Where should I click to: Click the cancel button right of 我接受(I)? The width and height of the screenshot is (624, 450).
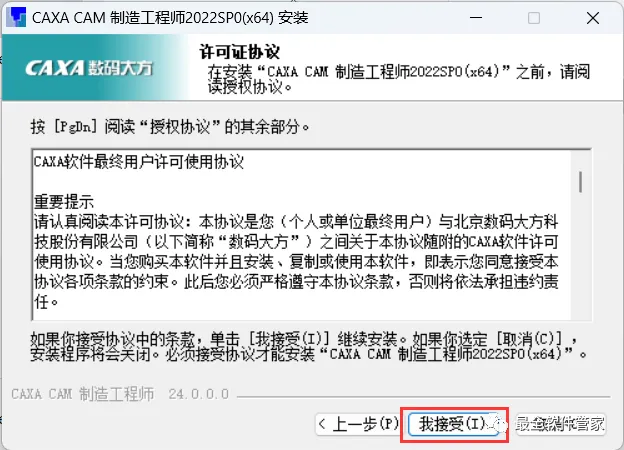pos(560,424)
